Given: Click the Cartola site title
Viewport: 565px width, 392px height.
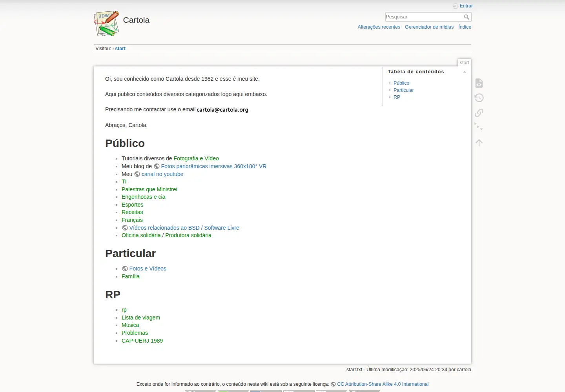Looking at the screenshot, I should [x=136, y=20].
